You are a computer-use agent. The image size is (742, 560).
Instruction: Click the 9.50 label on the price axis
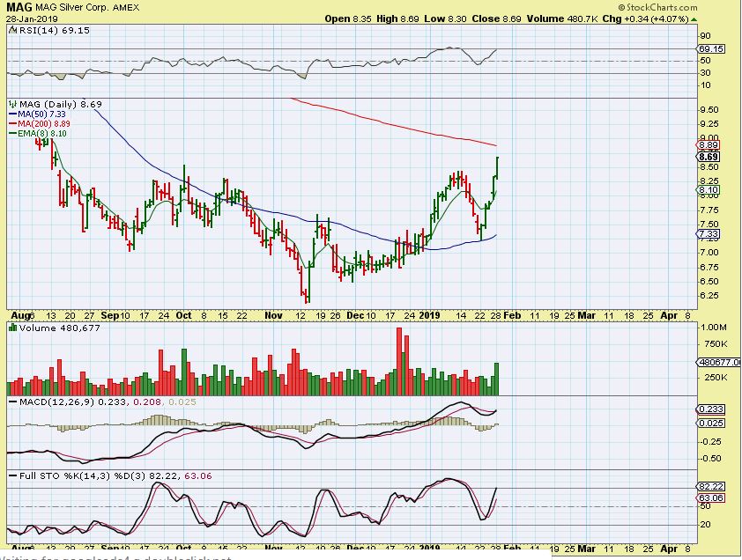click(709, 110)
